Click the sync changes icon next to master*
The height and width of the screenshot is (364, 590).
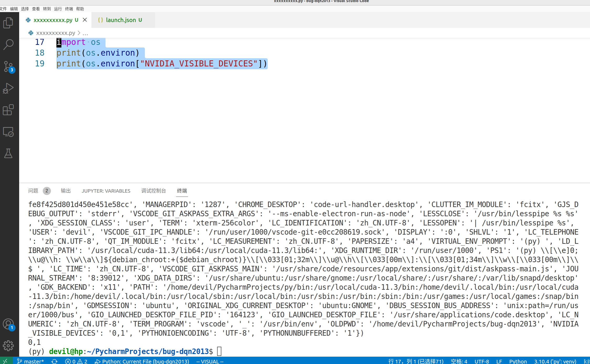[55, 361]
